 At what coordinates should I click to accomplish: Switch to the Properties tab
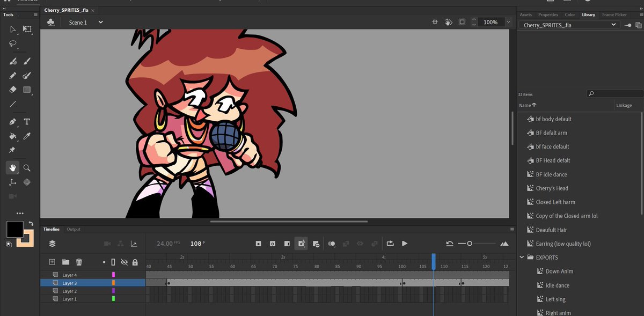(548, 15)
